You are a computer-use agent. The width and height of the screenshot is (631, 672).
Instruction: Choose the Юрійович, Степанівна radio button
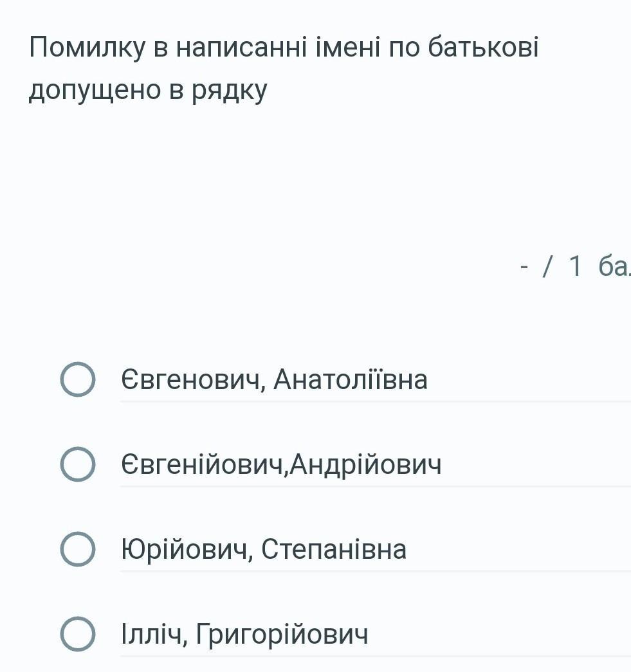[78, 549]
